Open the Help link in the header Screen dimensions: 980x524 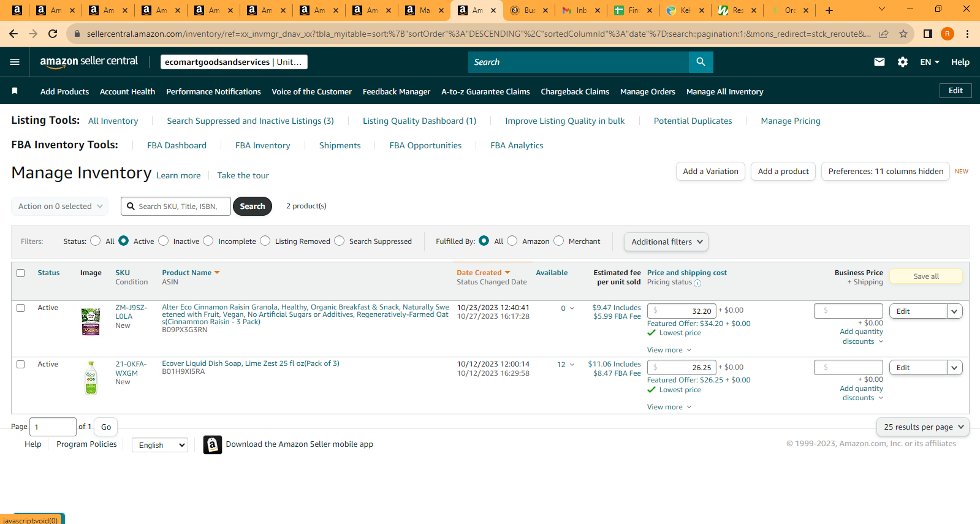(960, 62)
